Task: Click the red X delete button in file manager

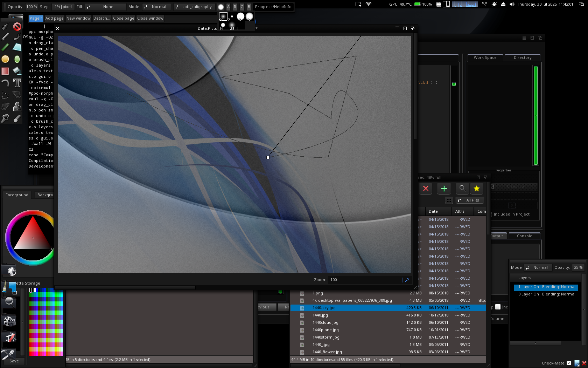Action: [x=426, y=189]
